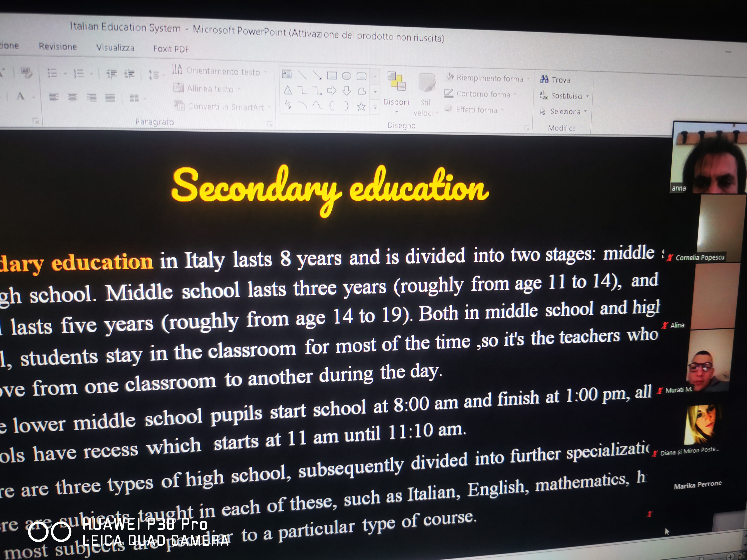The width and height of the screenshot is (747, 560).
Task: Select the five-point star shape
Action: [x=361, y=107]
